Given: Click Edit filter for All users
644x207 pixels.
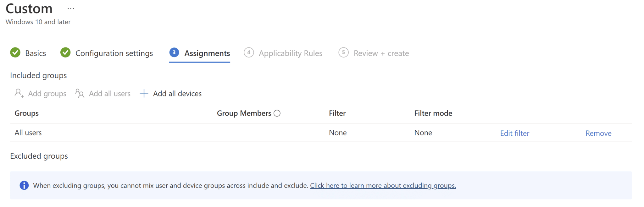Looking at the screenshot, I should [514, 133].
